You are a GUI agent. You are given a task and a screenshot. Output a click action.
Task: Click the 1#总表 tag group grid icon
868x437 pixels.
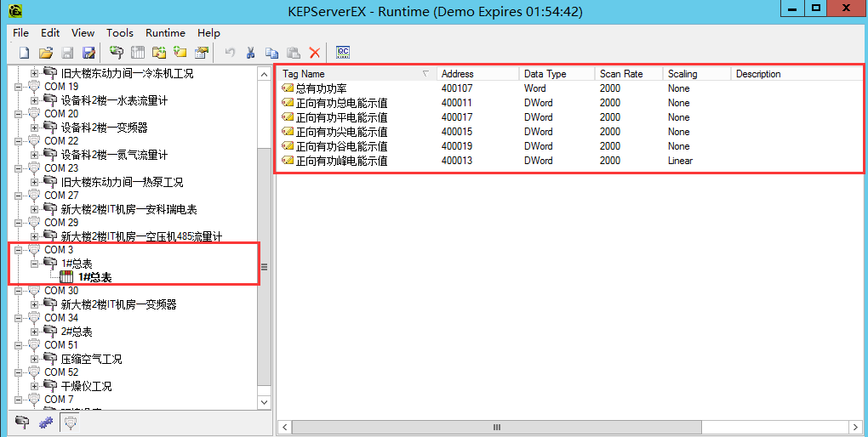(66, 277)
